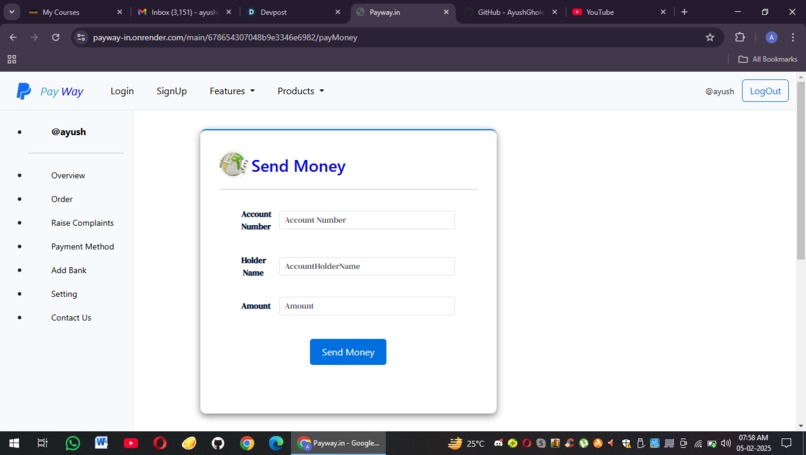The height and width of the screenshot is (455, 806).
Task: Open Overview in the sidebar
Action: (x=68, y=175)
